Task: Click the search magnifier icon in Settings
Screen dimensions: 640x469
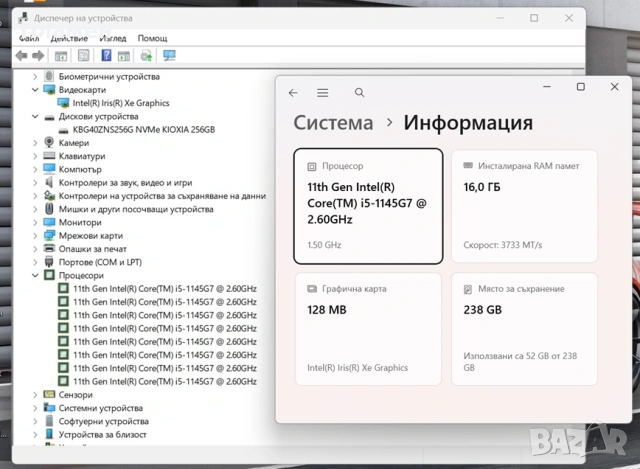Action: [x=359, y=93]
